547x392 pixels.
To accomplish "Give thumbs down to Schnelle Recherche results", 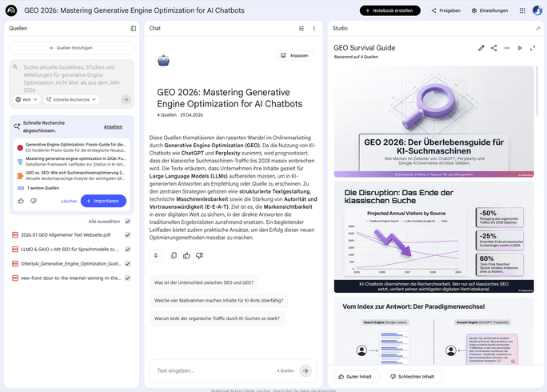I will tap(34, 201).
